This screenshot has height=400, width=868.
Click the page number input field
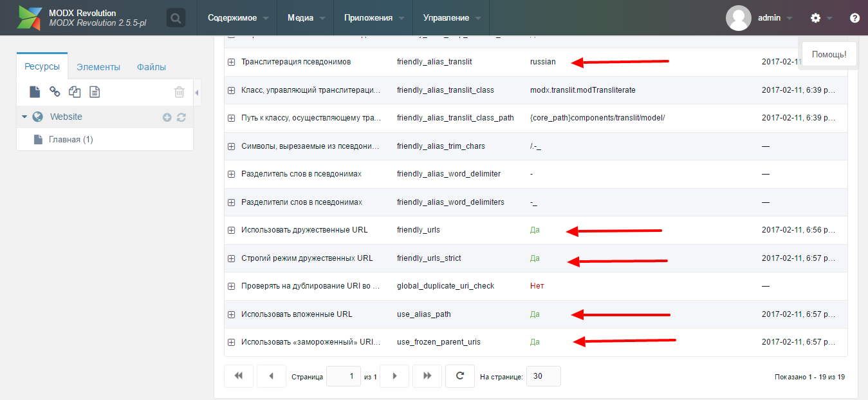click(344, 376)
